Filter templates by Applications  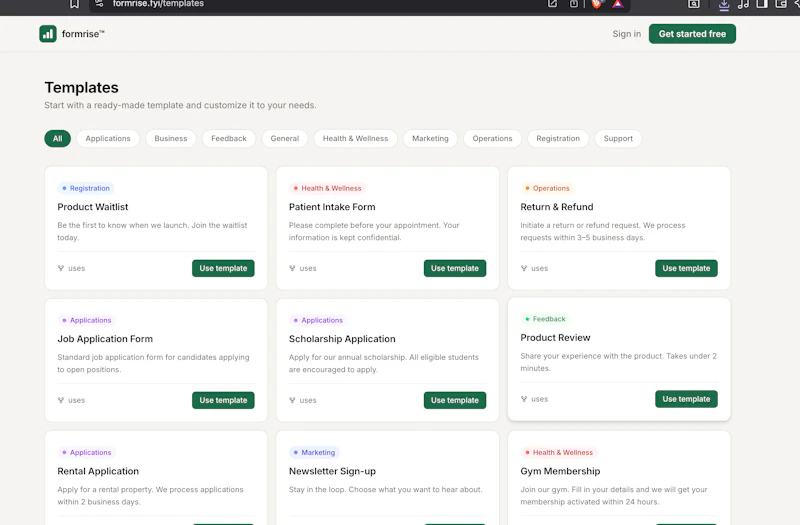[x=108, y=138]
